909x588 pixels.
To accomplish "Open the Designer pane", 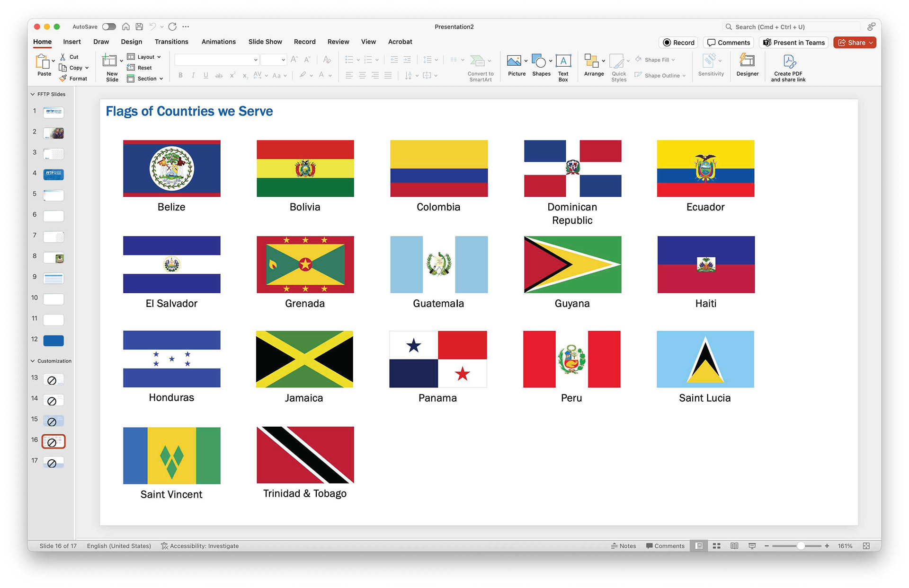I will (747, 61).
